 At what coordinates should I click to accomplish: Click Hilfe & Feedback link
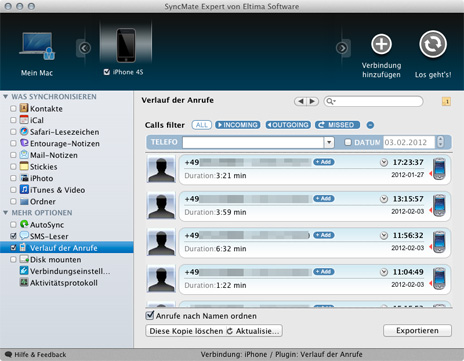40,355
